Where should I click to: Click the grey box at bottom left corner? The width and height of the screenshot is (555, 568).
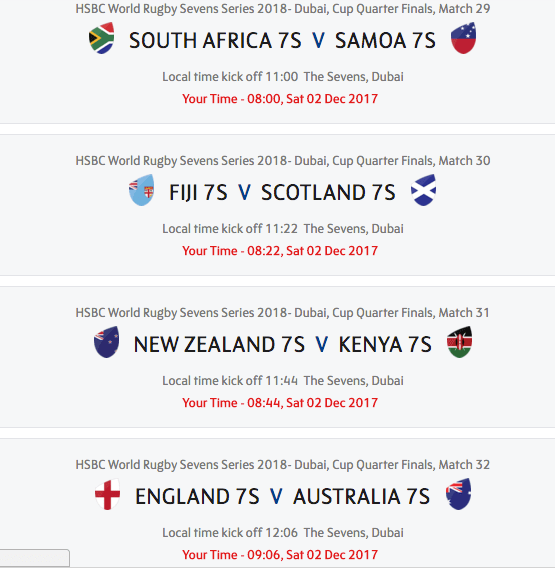click(35, 558)
